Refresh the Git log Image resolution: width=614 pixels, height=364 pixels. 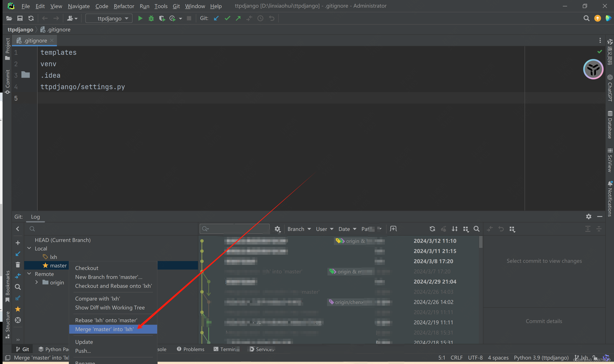[432, 229]
